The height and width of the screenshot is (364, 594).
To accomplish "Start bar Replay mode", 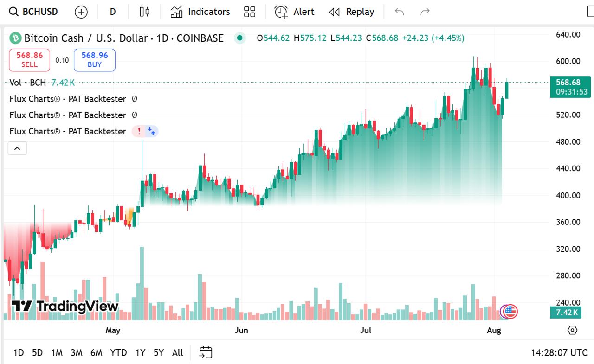I will 352,12.
